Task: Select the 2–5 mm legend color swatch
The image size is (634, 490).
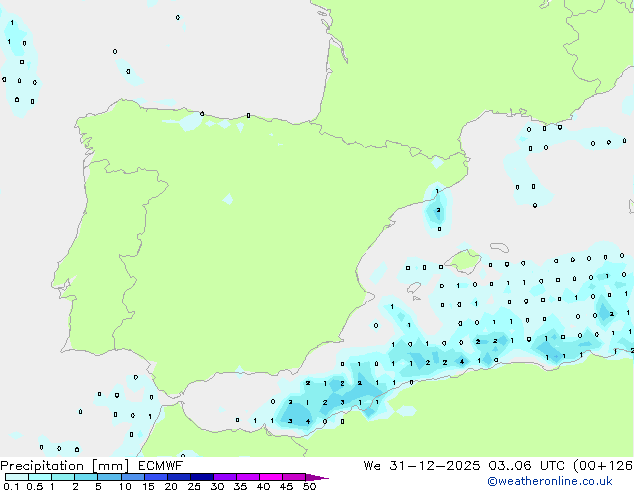Action: click(x=86, y=477)
